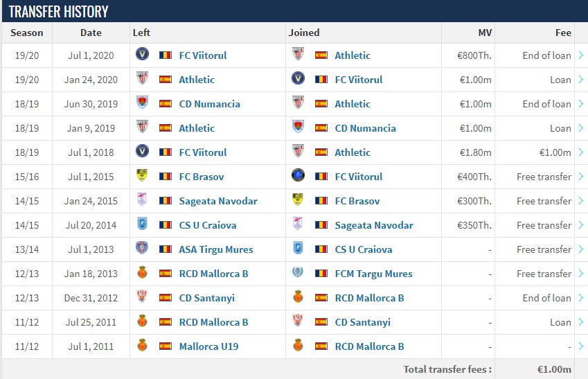The height and width of the screenshot is (379, 588).
Task: Open FCM Targu Mures club link
Action: tap(373, 274)
